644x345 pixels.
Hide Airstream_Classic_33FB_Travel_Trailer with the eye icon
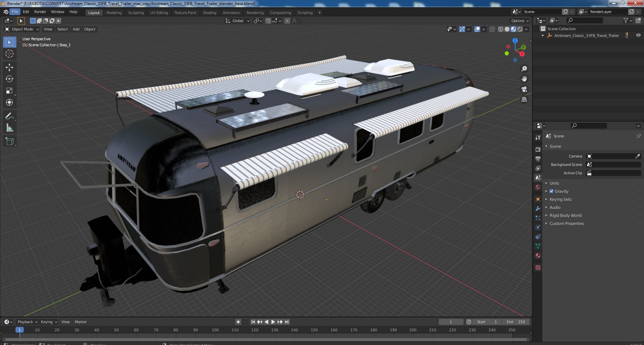tap(638, 35)
